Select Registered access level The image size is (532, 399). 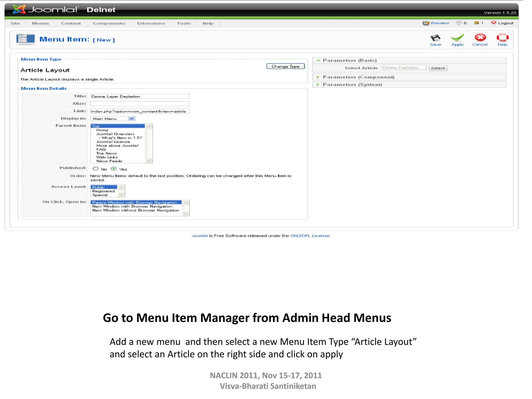tap(103, 191)
